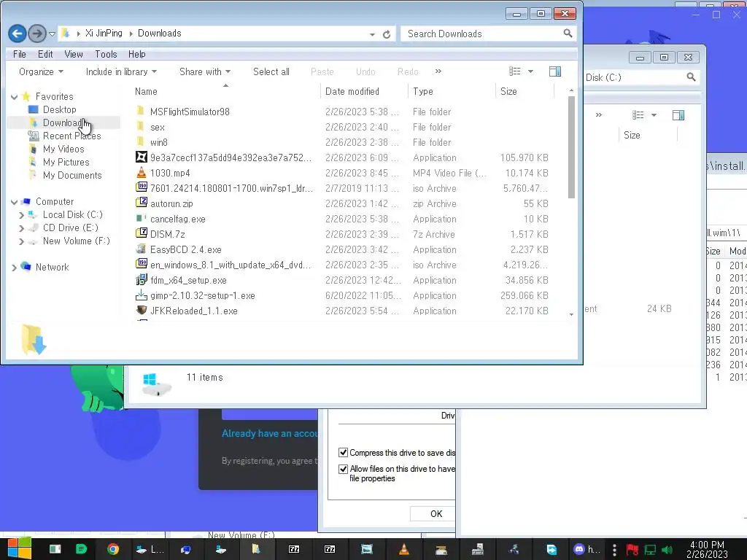The width and height of the screenshot is (747, 560).
Task: Show more toolbar commands chevron in Downloads
Action: pyautogui.click(x=438, y=71)
